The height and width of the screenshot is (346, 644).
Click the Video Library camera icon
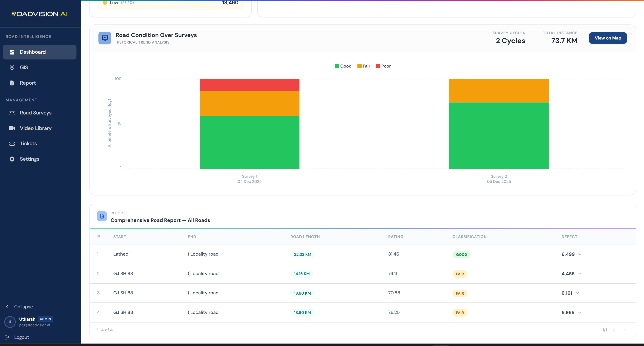(x=12, y=128)
